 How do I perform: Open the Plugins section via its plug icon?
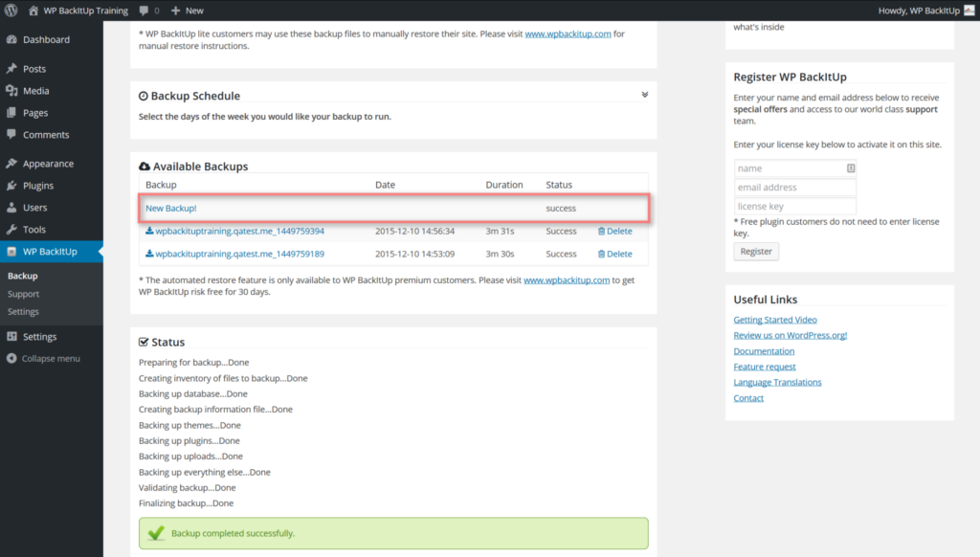12,186
